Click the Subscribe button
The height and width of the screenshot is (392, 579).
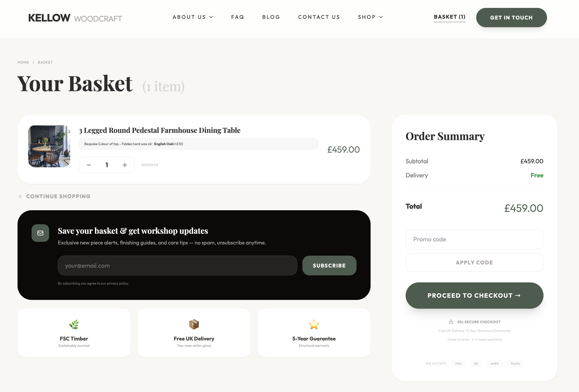click(x=329, y=266)
